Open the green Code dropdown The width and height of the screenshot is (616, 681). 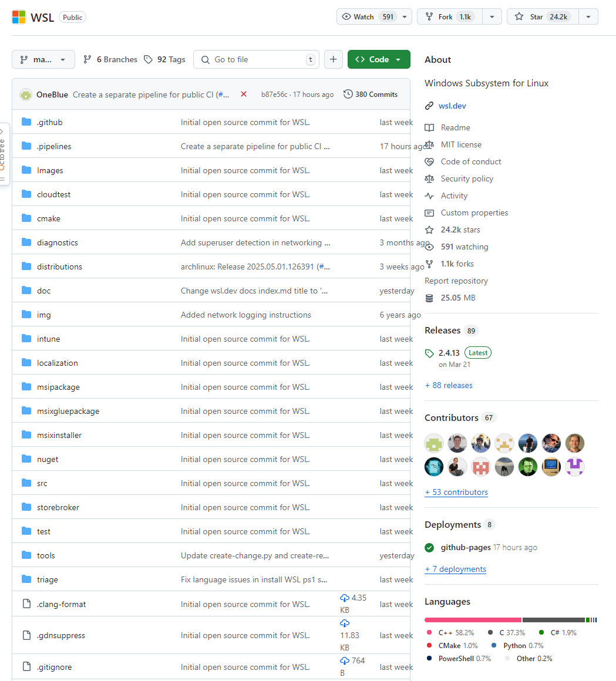(379, 59)
